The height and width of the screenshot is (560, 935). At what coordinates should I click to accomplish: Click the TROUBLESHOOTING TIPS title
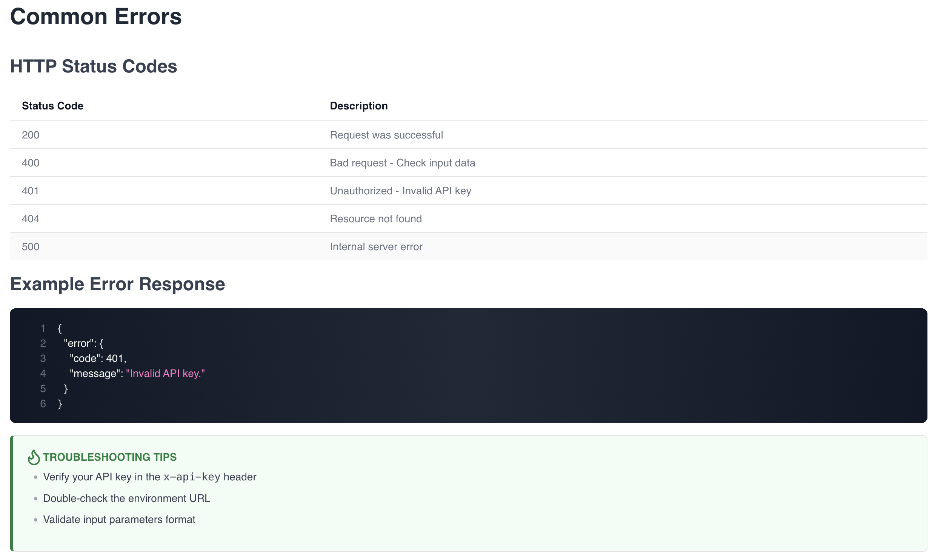[x=110, y=457]
